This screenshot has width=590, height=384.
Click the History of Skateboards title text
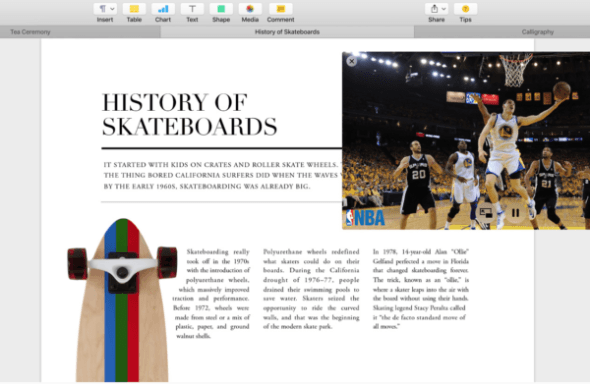pos(190,115)
